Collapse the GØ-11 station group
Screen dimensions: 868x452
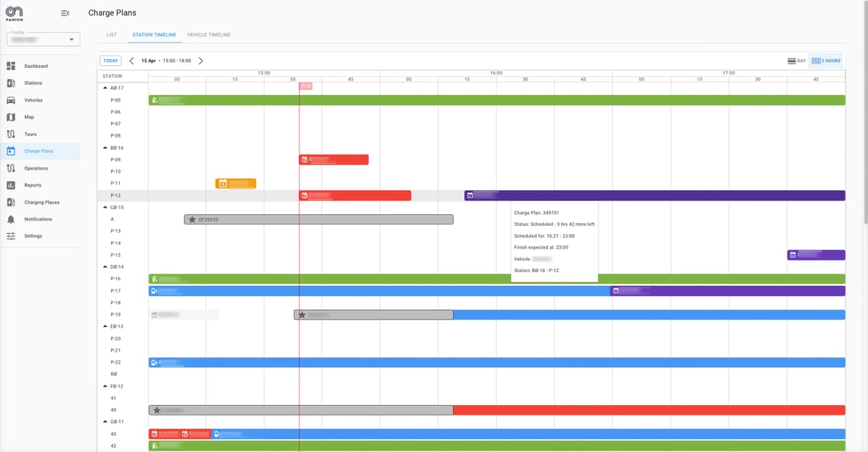point(105,421)
